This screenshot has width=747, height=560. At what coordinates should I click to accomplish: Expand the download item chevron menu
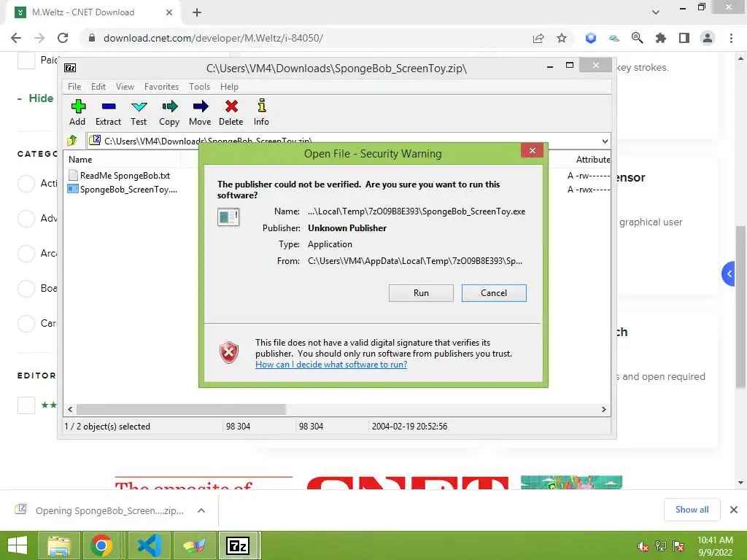[x=201, y=510]
